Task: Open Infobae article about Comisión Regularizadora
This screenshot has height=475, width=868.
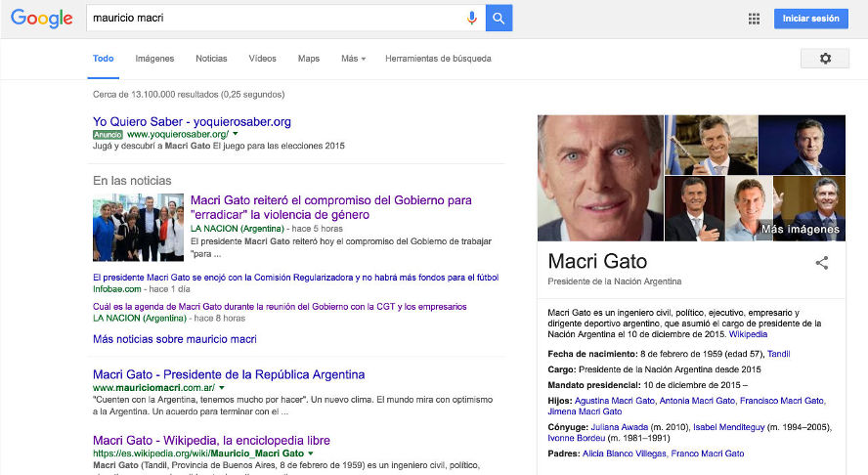Action: [x=295, y=278]
